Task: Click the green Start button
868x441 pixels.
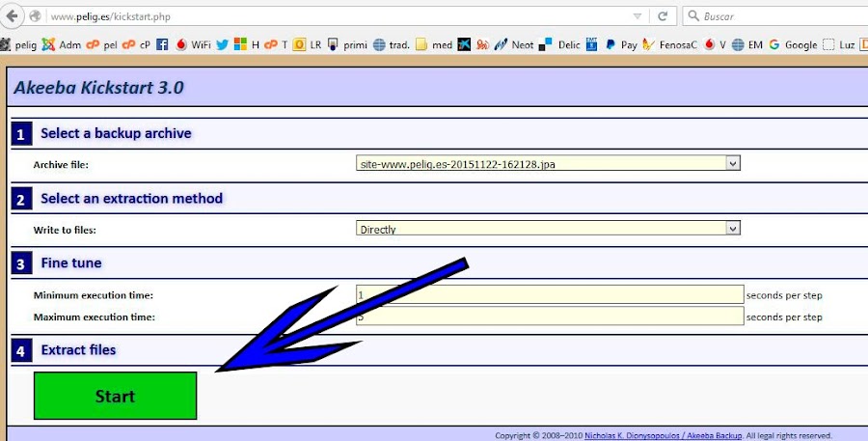Action: click(115, 396)
